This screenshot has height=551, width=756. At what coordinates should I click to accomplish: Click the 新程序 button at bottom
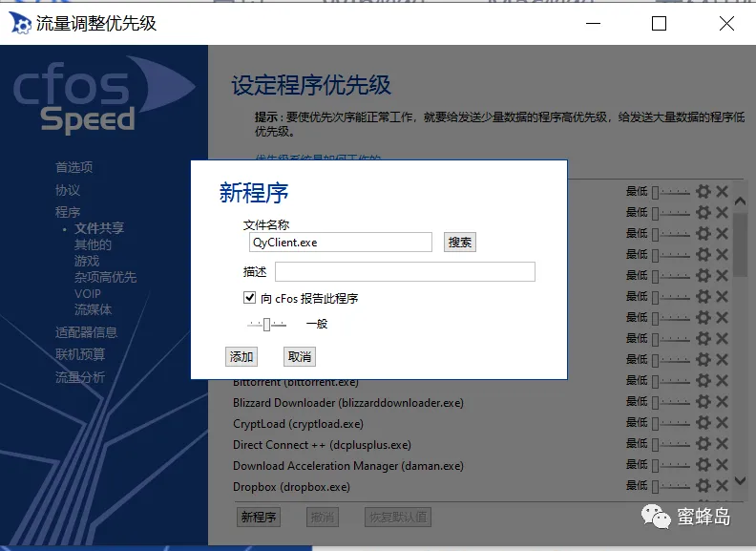(x=259, y=518)
